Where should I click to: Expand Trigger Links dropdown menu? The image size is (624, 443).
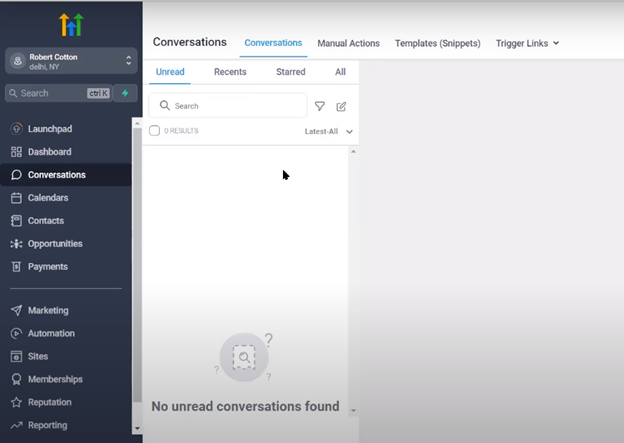[527, 43]
